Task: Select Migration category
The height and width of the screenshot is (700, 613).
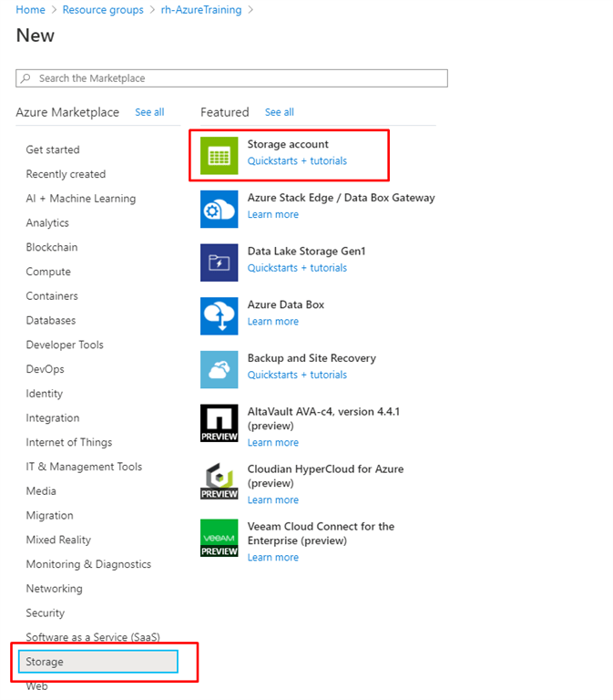Action: pyautogui.click(x=49, y=516)
